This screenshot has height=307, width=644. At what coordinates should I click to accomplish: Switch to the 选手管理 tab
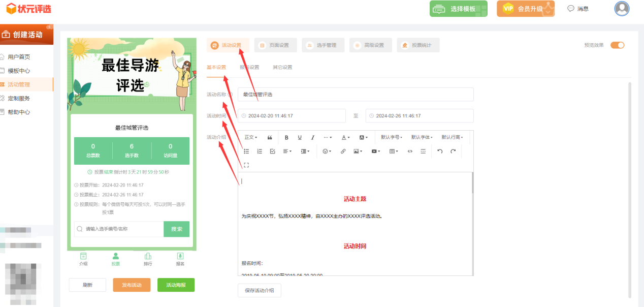(x=323, y=45)
